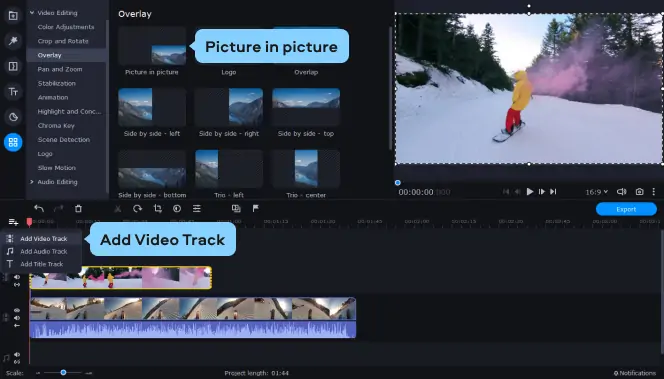Click the scissors Split icon
The image size is (664, 379).
tap(118, 209)
